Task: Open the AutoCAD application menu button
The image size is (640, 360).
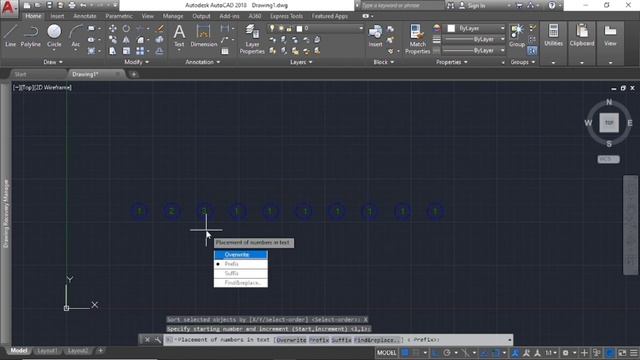Action: coord(9,8)
